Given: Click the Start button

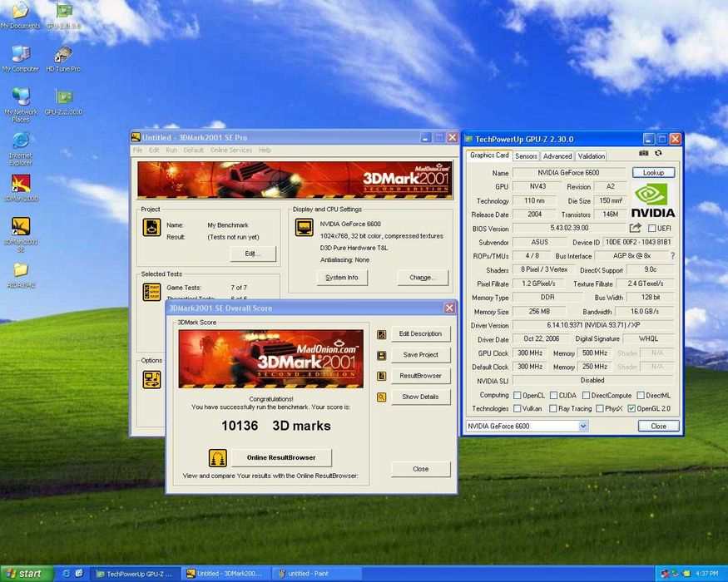Looking at the screenshot, I should 27,574.
